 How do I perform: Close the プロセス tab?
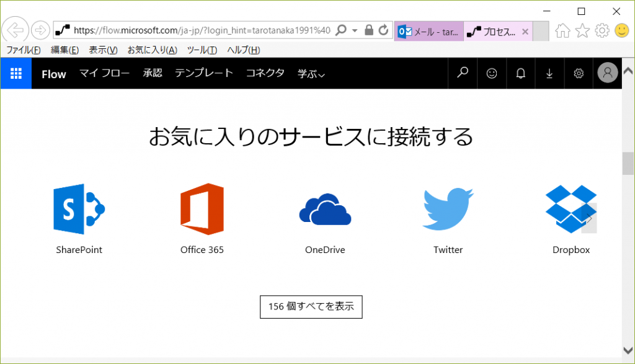click(x=525, y=32)
